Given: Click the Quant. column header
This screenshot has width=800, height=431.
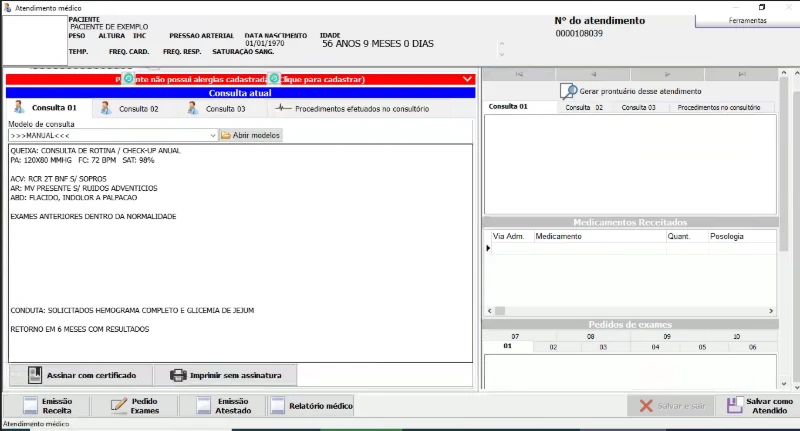Looking at the screenshot, I should (x=687, y=236).
